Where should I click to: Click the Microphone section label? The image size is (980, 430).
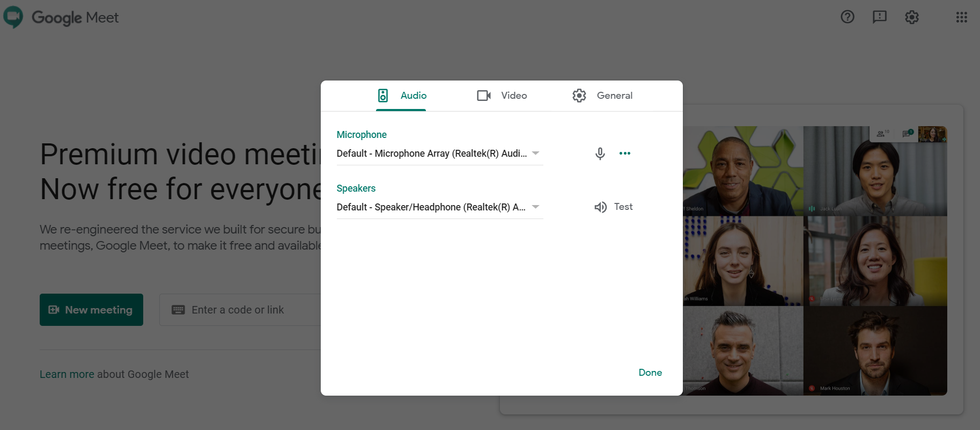[362, 135]
